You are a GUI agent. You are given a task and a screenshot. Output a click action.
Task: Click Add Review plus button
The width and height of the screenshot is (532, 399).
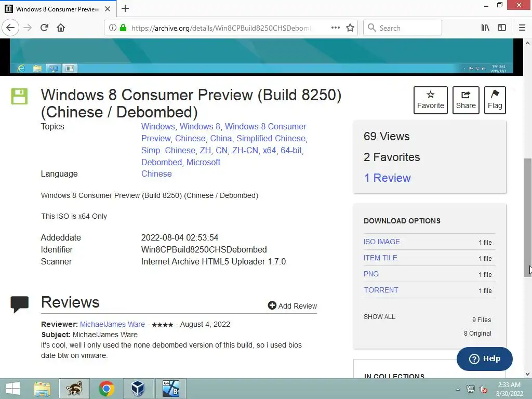coord(292,305)
